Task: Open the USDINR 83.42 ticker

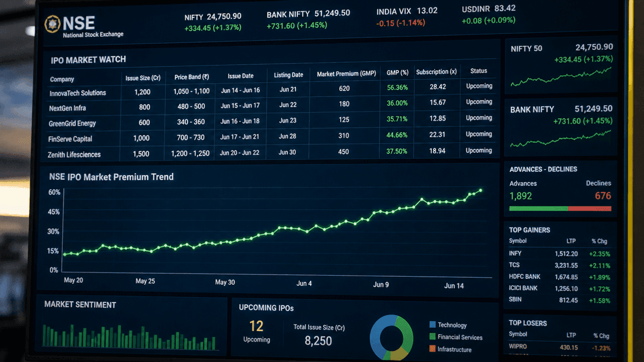Action: pos(489,14)
